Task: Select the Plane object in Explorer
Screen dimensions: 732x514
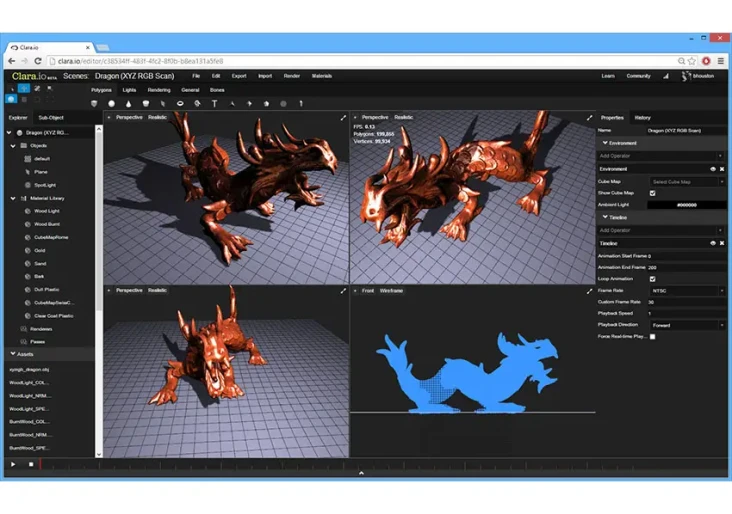Action: [41, 172]
